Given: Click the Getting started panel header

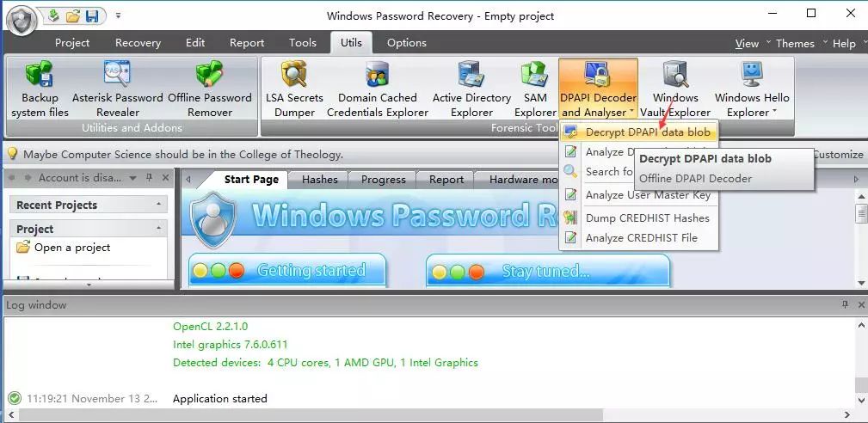Looking at the screenshot, I should tap(287, 270).
